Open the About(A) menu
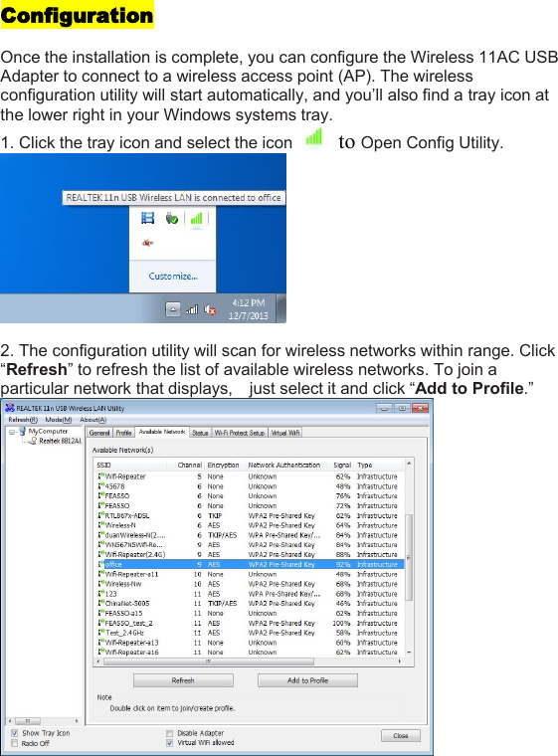The width and height of the screenshot is (558, 756). (93, 420)
